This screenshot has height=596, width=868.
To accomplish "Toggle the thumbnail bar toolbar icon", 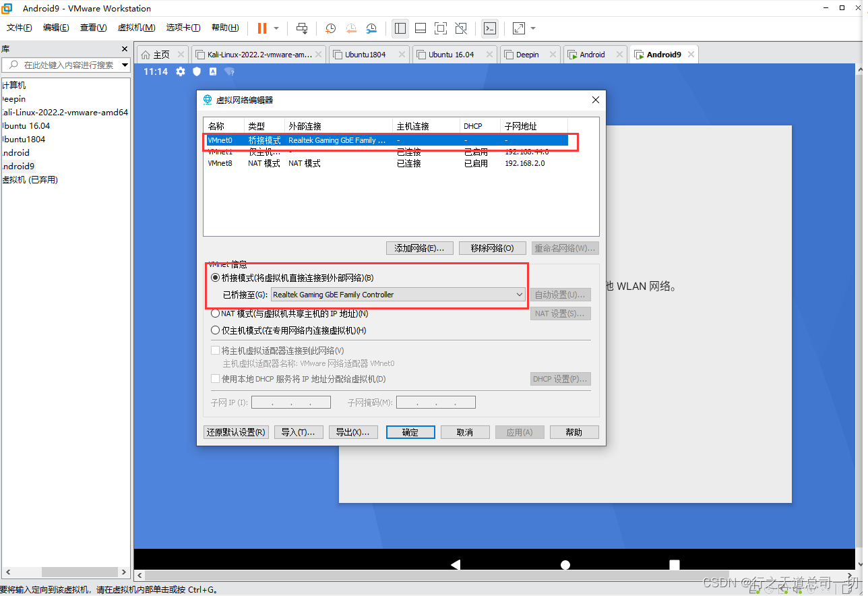I will pyautogui.click(x=421, y=28).
